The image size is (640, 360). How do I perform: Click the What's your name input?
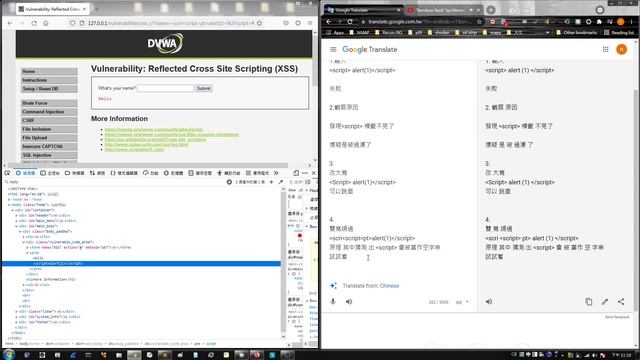[165, 88]
